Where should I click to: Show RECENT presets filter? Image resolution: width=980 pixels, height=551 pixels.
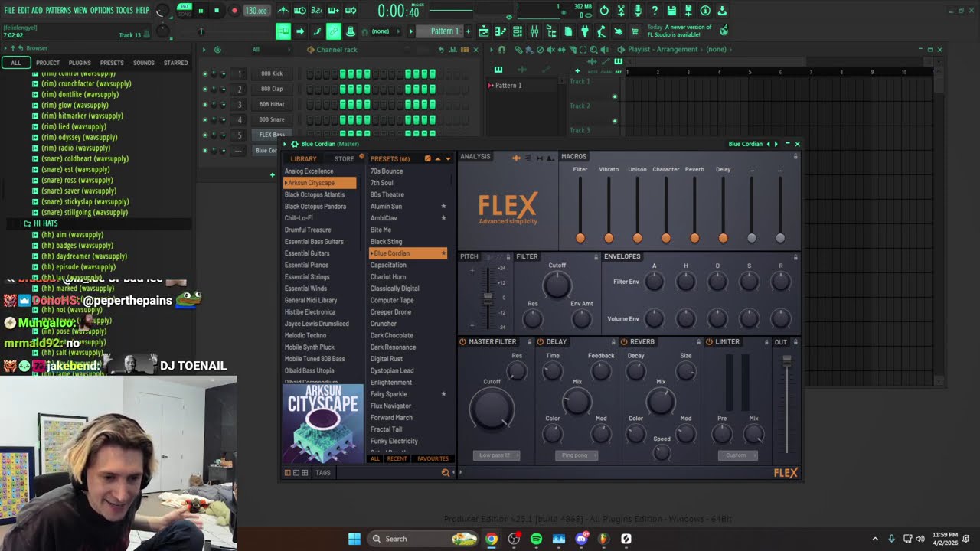[397, 459]
